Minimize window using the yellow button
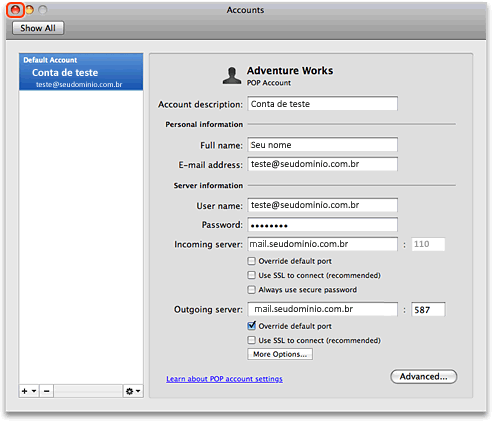 pyautogui.click(x=29, y=10)
